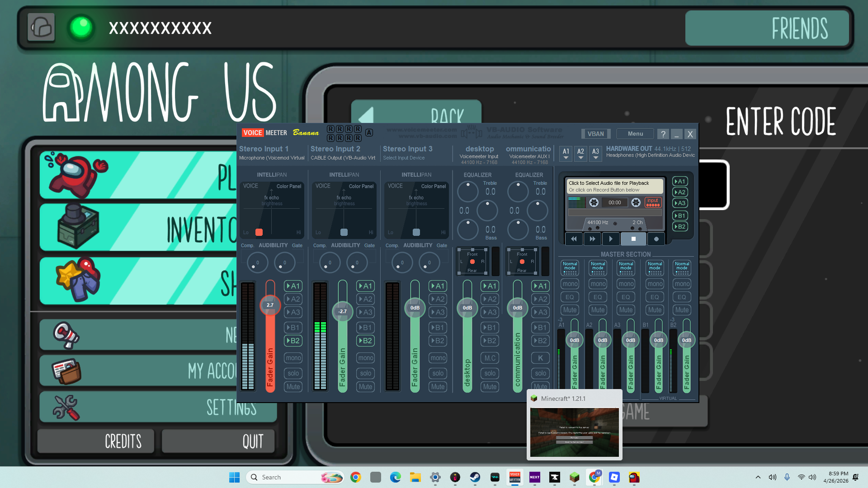Click the cassette rewind button in Voicemeeter

pyautogui.click(x=574, y=239)
